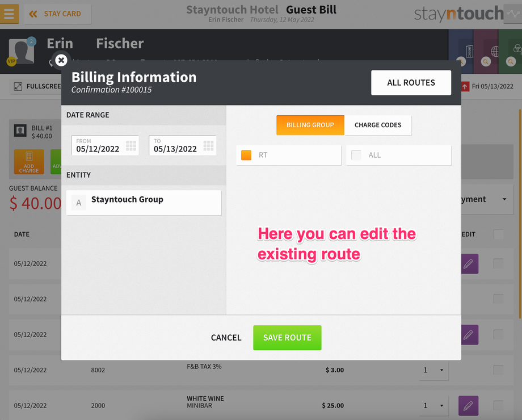
Task: Tick checkbox for F&B TAX 3% row
Action: click(498, 369)
